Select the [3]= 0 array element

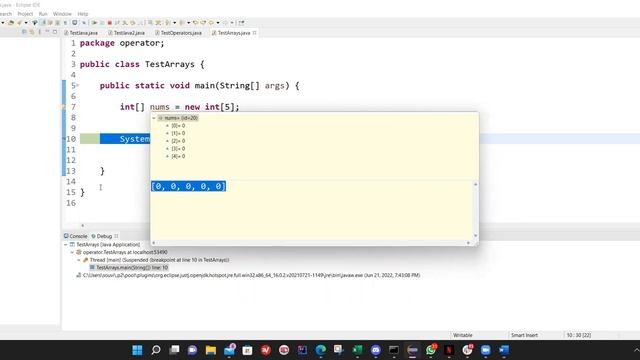[176, 149]
